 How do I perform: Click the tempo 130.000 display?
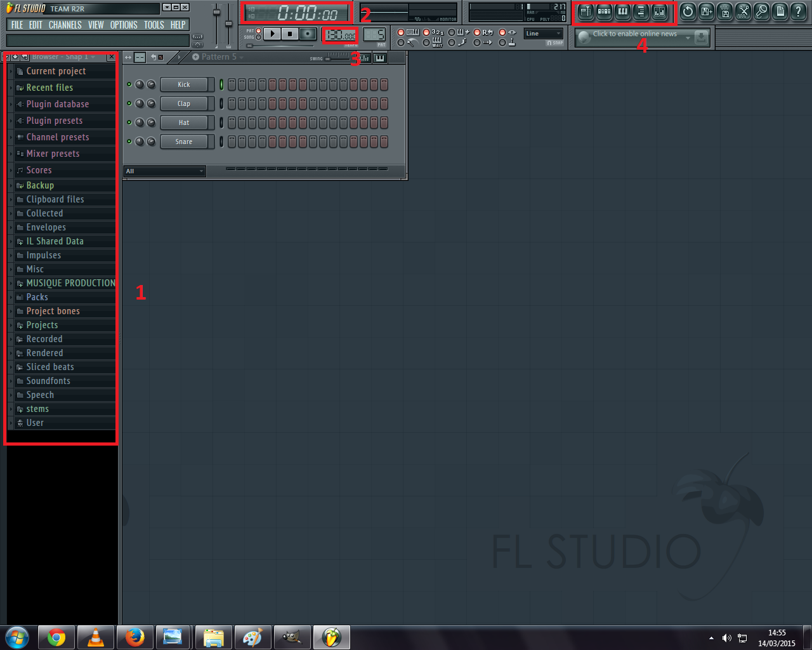(x=340, y=36)
